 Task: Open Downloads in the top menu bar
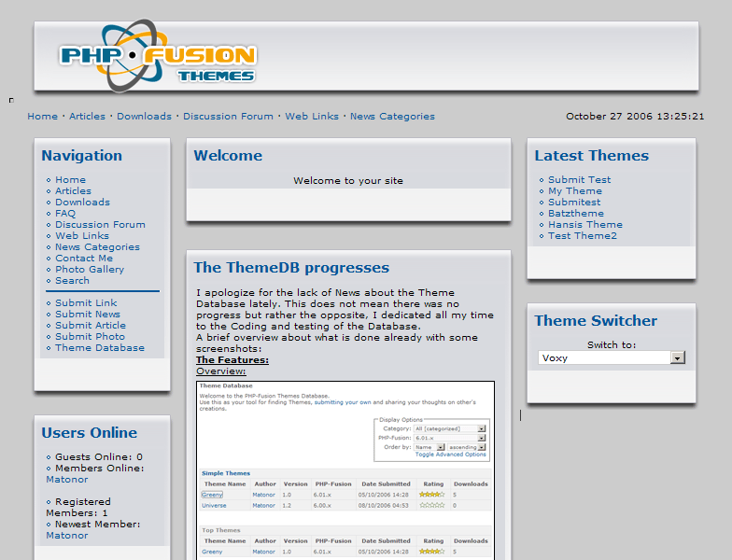tap(144, 116)
